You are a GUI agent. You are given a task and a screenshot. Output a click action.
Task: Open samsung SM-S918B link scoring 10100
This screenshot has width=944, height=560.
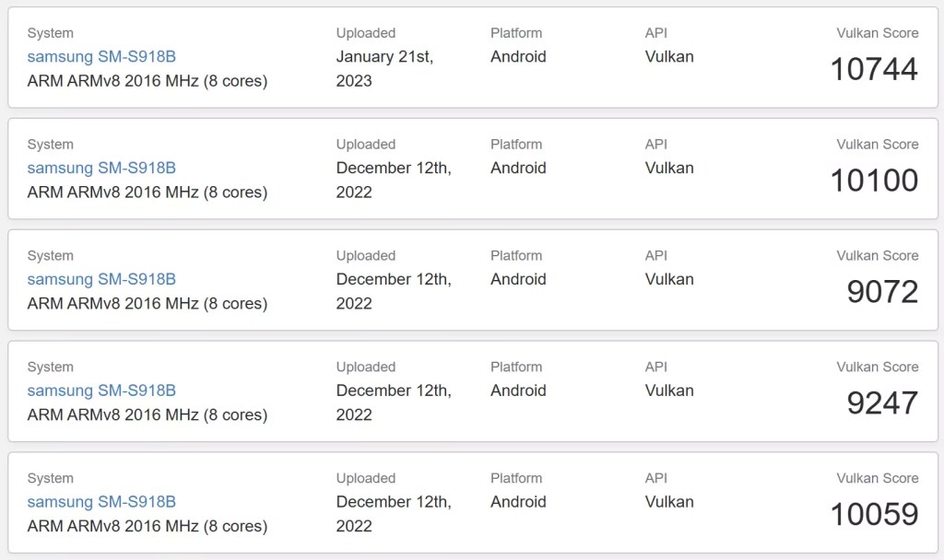tap(101, 168)
